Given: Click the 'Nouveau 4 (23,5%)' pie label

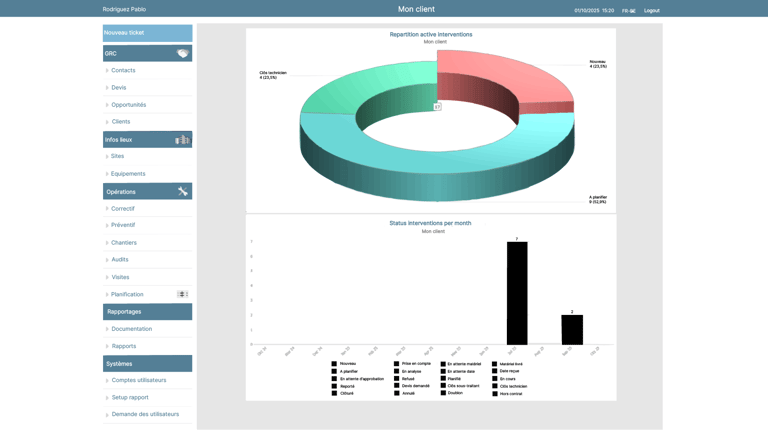Looking at the screenshot, I should pos(598,64).
